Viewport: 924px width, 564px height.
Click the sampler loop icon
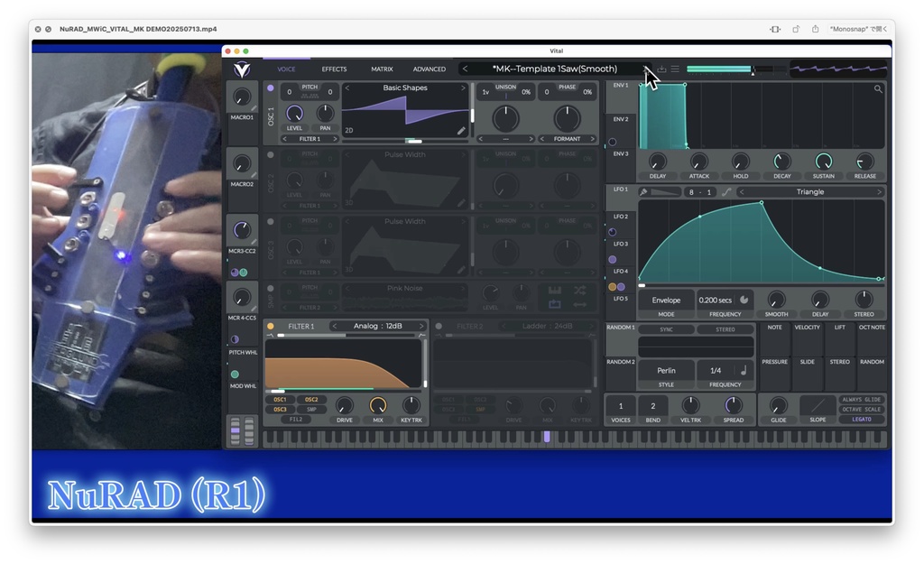[x=555, y=304]
